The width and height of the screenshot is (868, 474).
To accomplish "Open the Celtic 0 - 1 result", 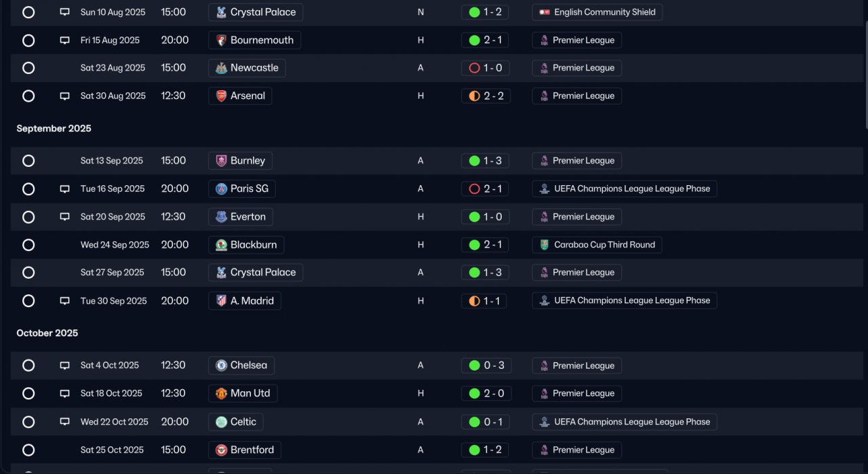I will [x=486, y=422].
